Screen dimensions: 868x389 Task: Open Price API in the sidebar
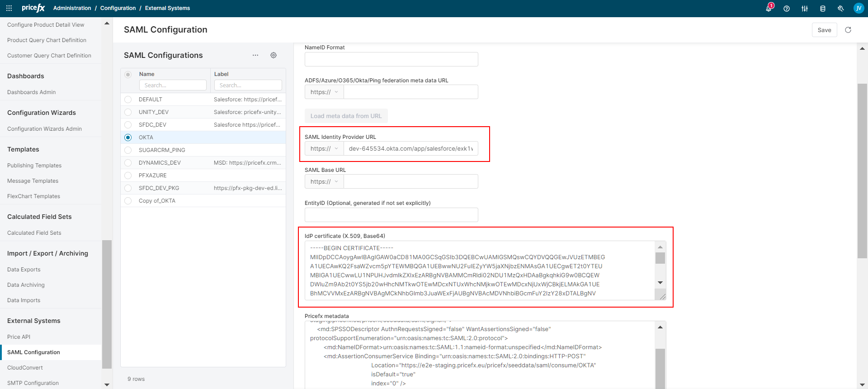coord(19,337)
